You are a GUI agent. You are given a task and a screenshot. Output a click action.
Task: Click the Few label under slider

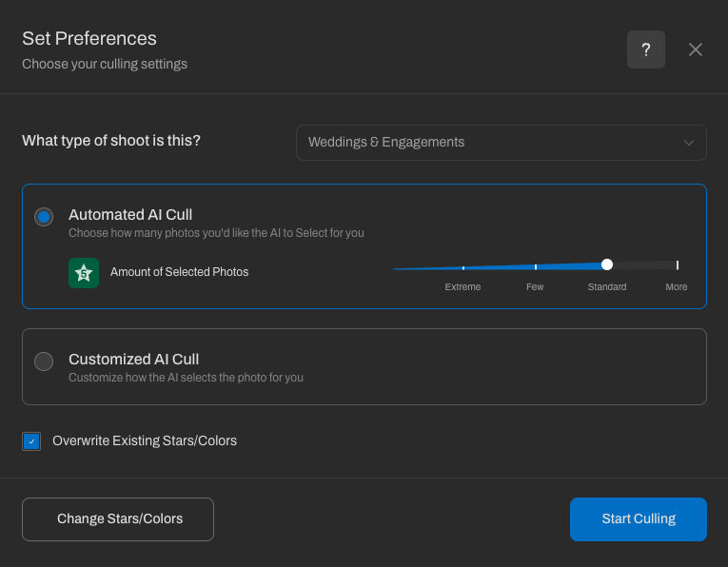tap(535, 287)
